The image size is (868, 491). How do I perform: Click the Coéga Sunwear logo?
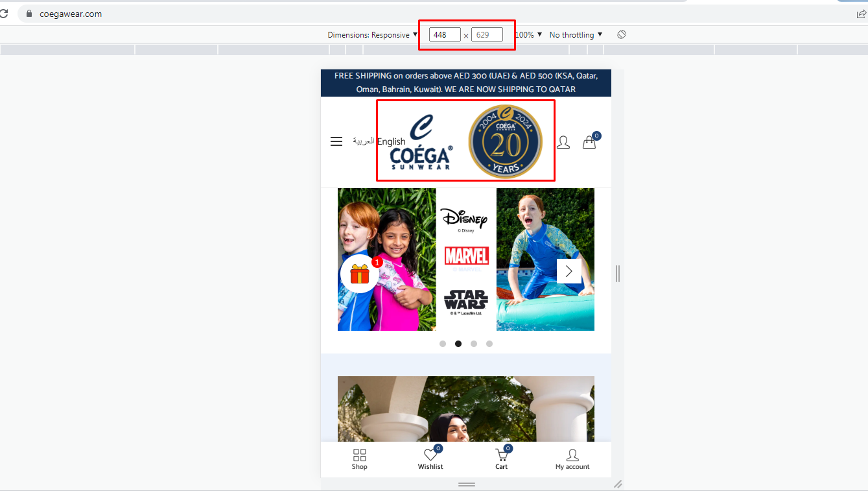(421, 142)
